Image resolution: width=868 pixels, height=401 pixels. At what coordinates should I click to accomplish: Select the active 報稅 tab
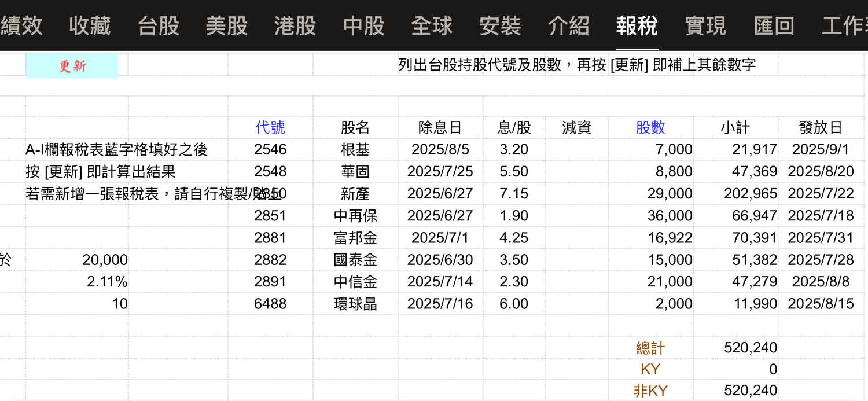[637, 26]
